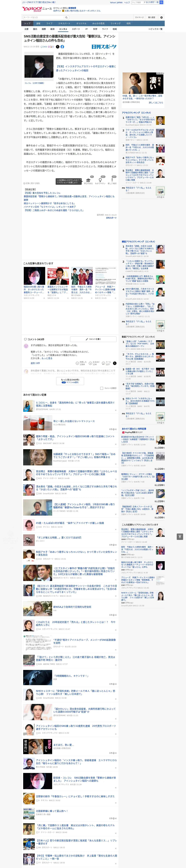186x868 pixels.
Task: Click the blue web search magnifier button
Action: point(161,2)
